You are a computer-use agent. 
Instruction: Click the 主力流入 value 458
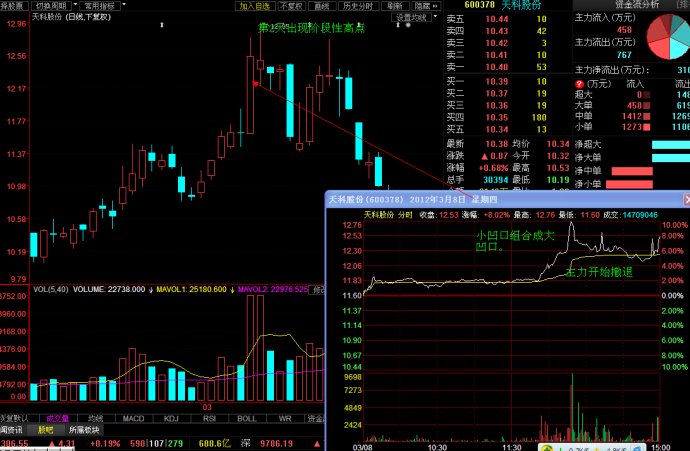[x=624, y=30]
